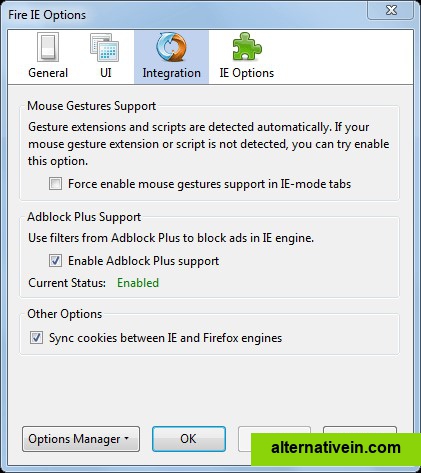This screenshot has height=473, width=421.
Task: Click the Integration circular arrows icon
Action: pos(171,47)
